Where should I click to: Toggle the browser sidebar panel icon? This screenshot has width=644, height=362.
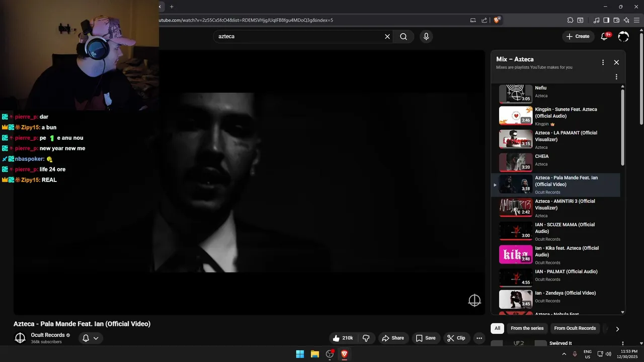pos(606,20)
